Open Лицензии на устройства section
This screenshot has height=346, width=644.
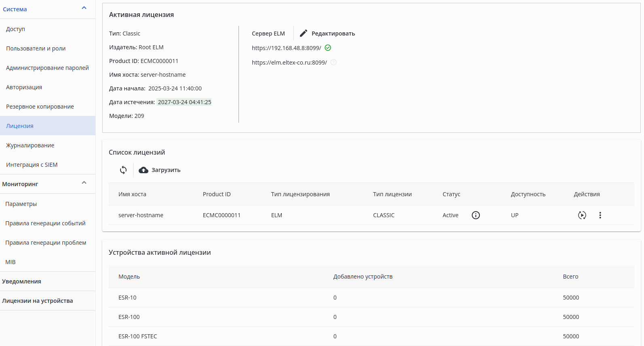pyautogui.click(x=37, y=301)
